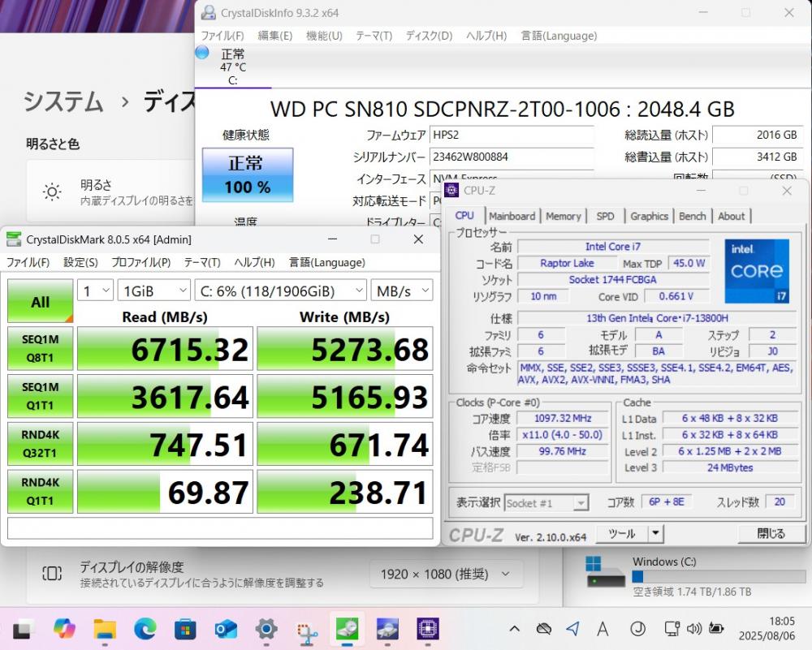Start the SEQ1M Q1T1 test
This screenshot has width=812, height=650.
point(40,396)
